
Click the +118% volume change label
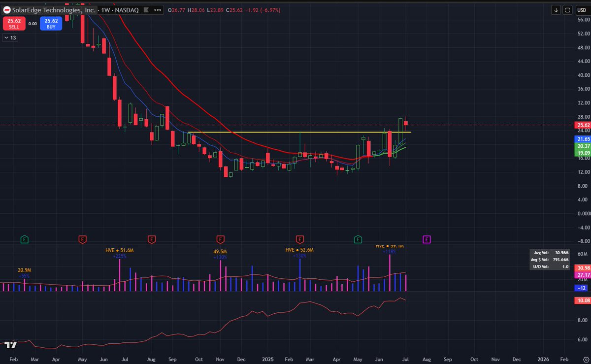pyautogui.click(x=390, y=252)
